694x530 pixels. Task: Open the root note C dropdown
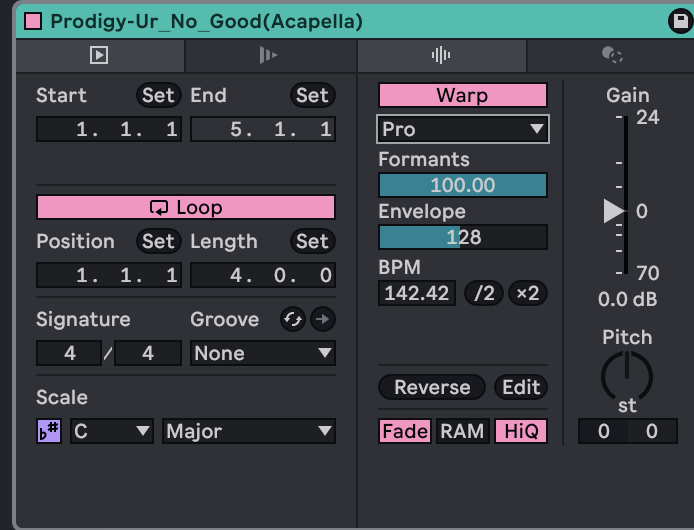[112, 431]
